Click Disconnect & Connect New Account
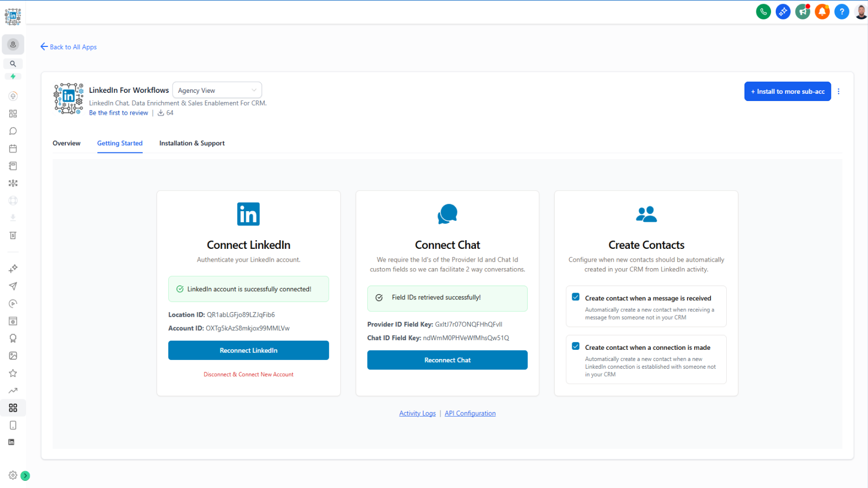This screenshot has height=488, width=868. 248,374
